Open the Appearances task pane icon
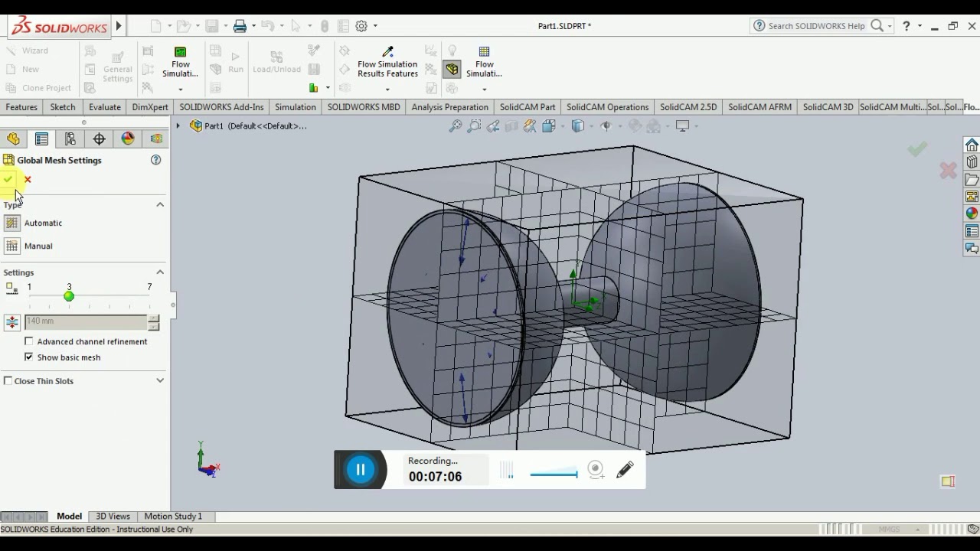The image size is (980, 551). [972, 214]
